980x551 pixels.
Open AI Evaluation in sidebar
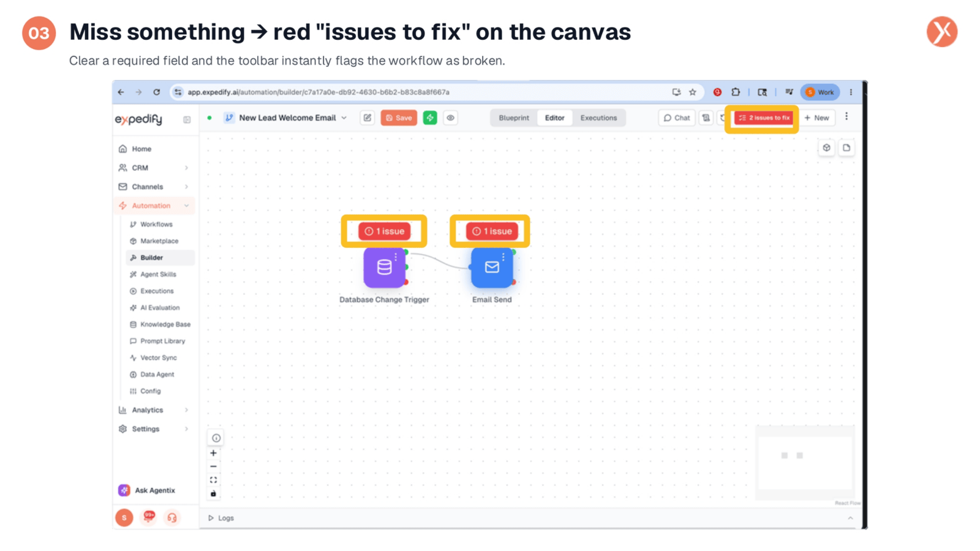coord(160,308)
